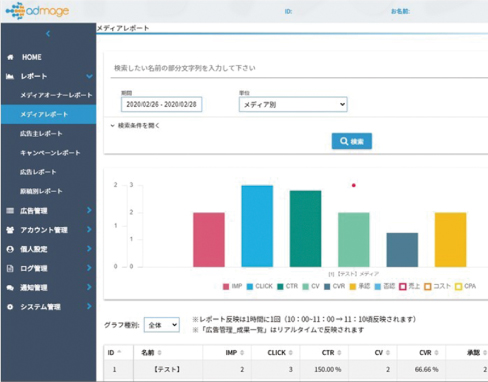Select メディアレポート in the sidebar
The height and width of the screenshot is (382, 488).
tap(48, 115)
